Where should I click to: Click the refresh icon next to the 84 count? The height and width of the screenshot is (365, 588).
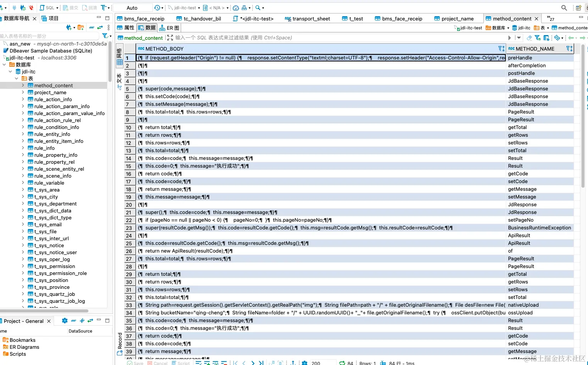pyautogui.click(x=342, y=363)
